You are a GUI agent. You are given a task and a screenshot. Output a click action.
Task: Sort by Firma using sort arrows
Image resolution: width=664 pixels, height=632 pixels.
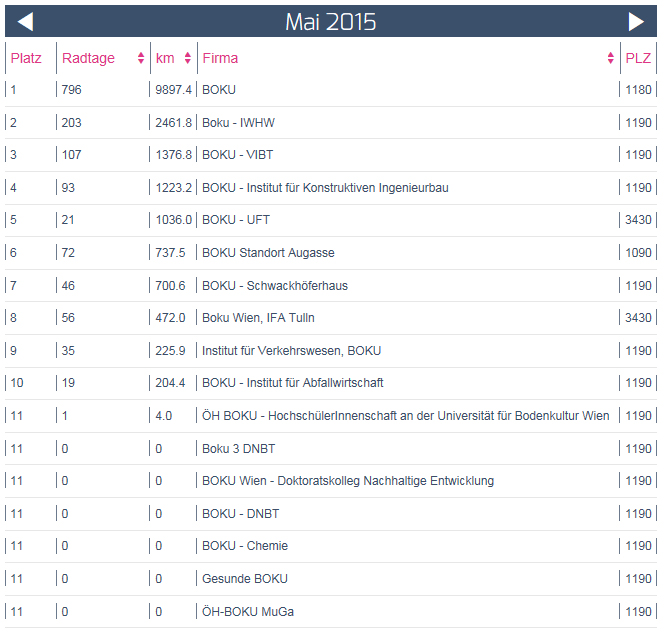[x=611, y=59]
